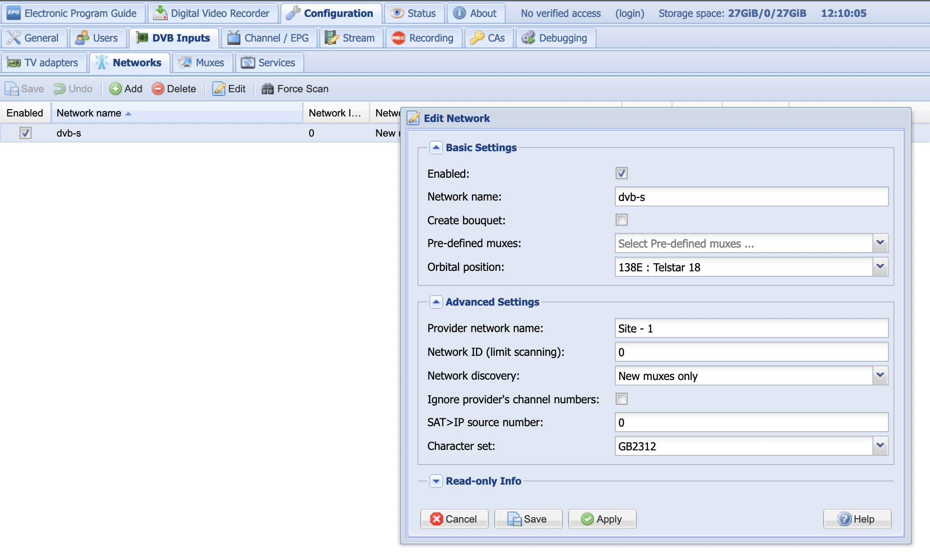
Task: Toggle Ignore provider's channel numbers checkbox
Action: 622,399
